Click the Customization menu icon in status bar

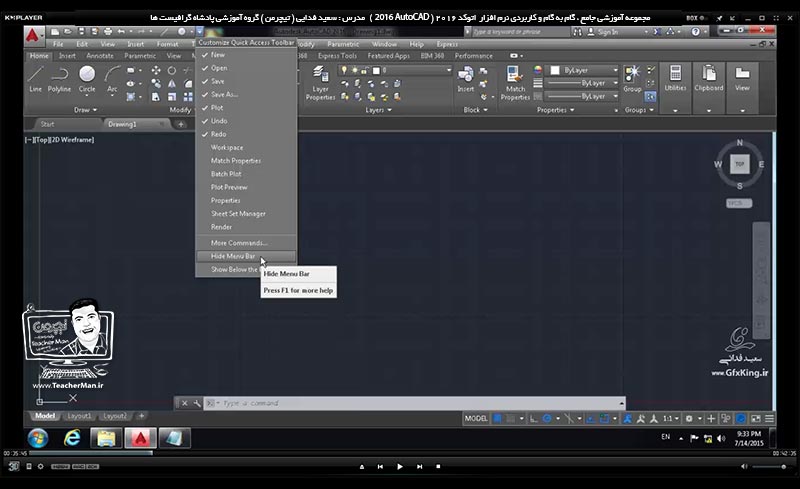pos(769,419)
